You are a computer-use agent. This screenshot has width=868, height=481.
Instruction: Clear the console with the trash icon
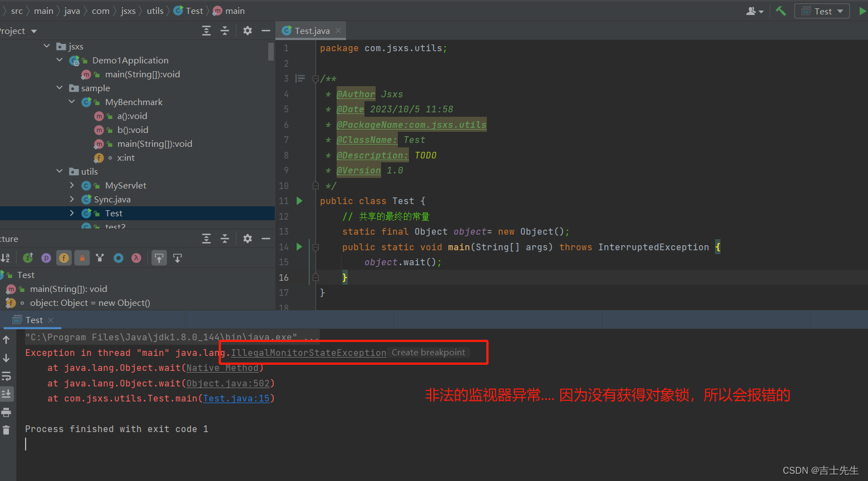click(6, 430)
